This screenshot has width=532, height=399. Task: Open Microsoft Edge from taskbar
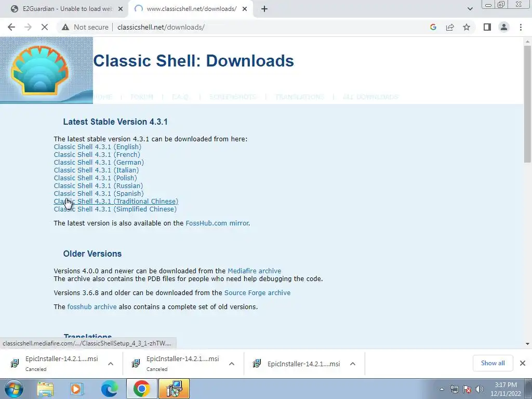[x=109, y=389]
